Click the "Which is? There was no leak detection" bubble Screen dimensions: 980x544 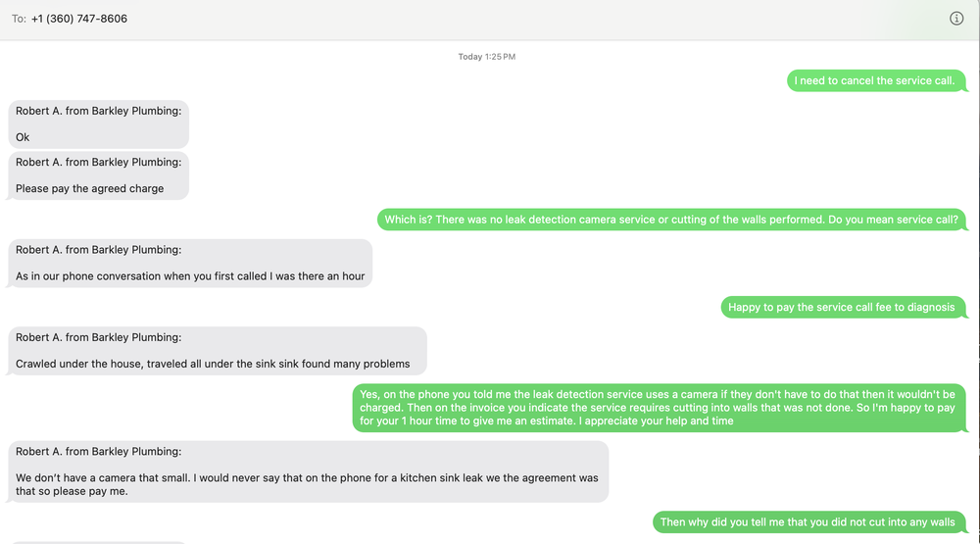(x=671, y=220)
